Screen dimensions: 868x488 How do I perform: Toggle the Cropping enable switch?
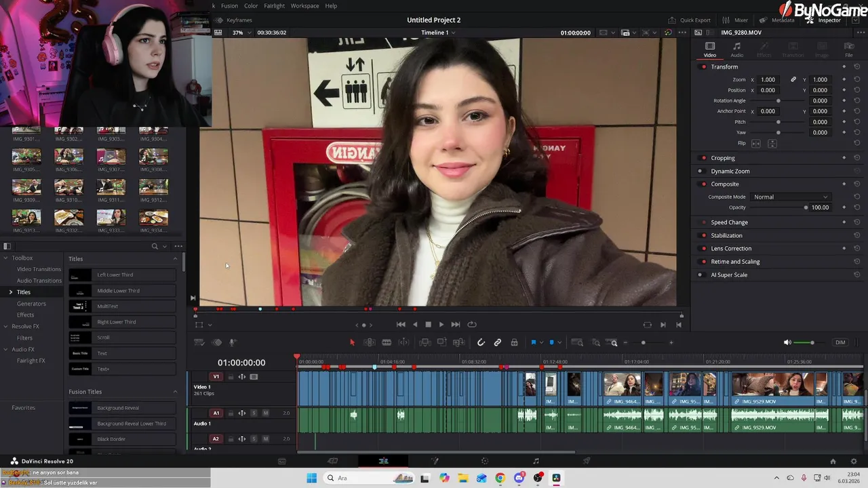[703, 158]
